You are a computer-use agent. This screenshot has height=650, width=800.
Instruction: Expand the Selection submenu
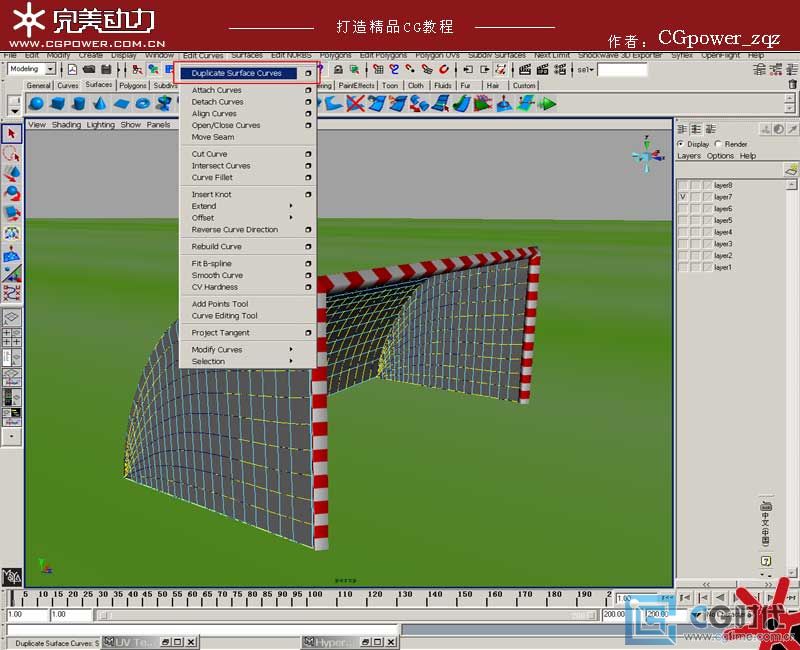(291, 361)
